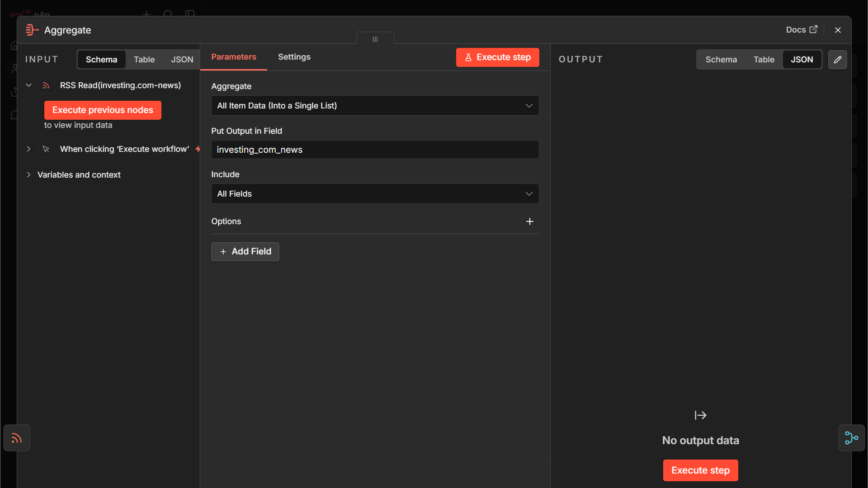Open Docs external link icon
The image size is (868, 488).
[813, 30]
